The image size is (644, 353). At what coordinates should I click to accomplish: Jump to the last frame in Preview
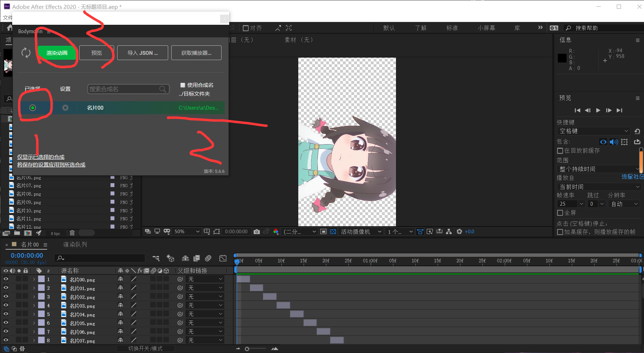pos(619,110)
